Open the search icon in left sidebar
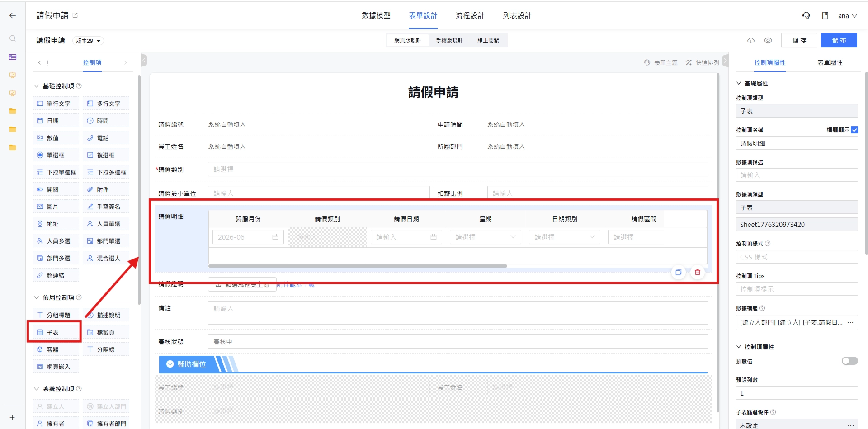Screen dimensions: 868x429 coord(13,38)
